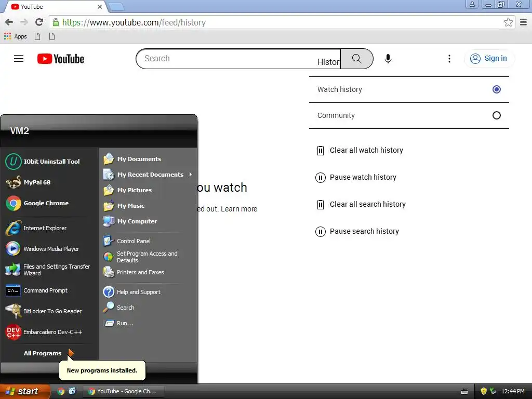Click Pause watch history
This screenshot has width=532, height=399.
coord(356,178)
